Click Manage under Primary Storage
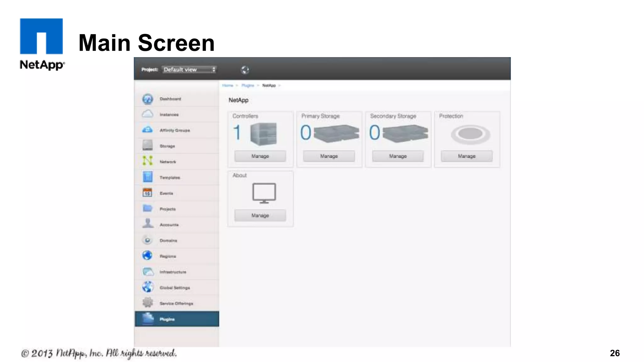The image size is (644, 362). tap(329, 156)
